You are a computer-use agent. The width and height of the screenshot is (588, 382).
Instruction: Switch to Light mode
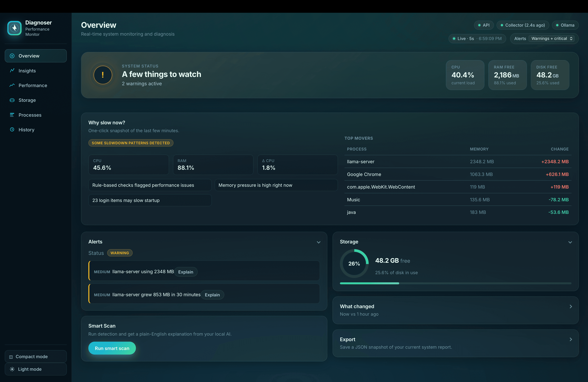click(36, 369)
